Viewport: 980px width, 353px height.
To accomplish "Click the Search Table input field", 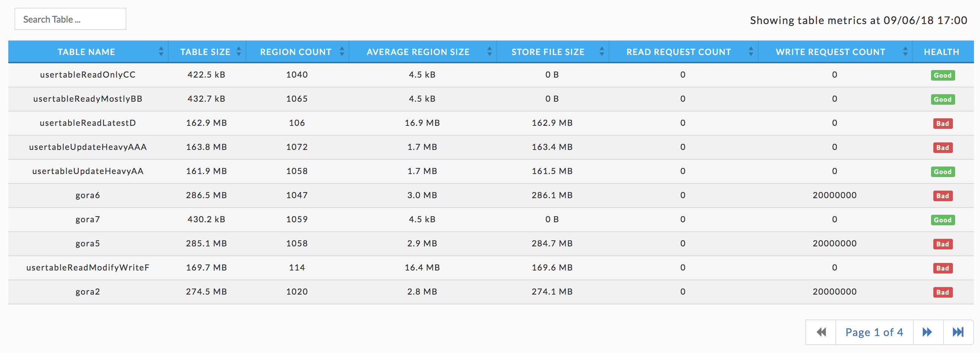I will coord(70,19).
